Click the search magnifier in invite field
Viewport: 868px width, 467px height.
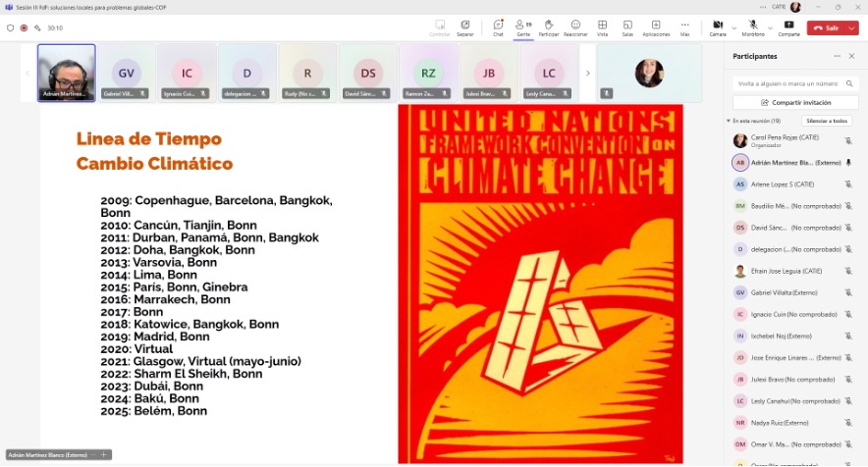click(849, 83)
